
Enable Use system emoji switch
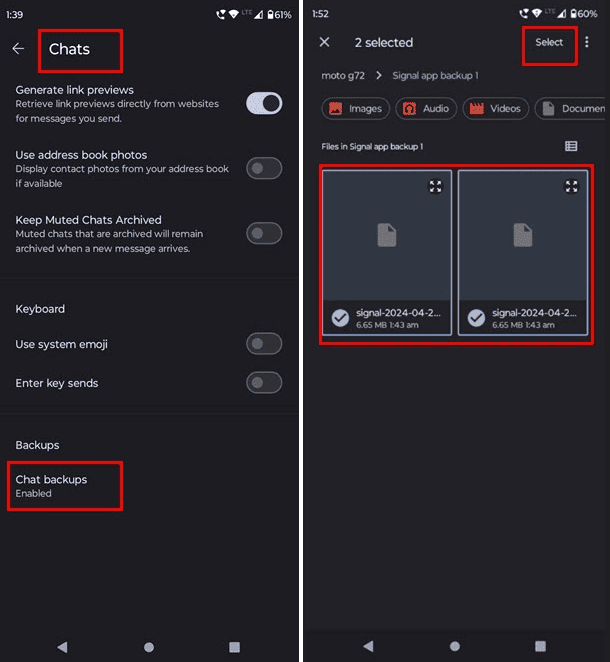coord(264,344)
